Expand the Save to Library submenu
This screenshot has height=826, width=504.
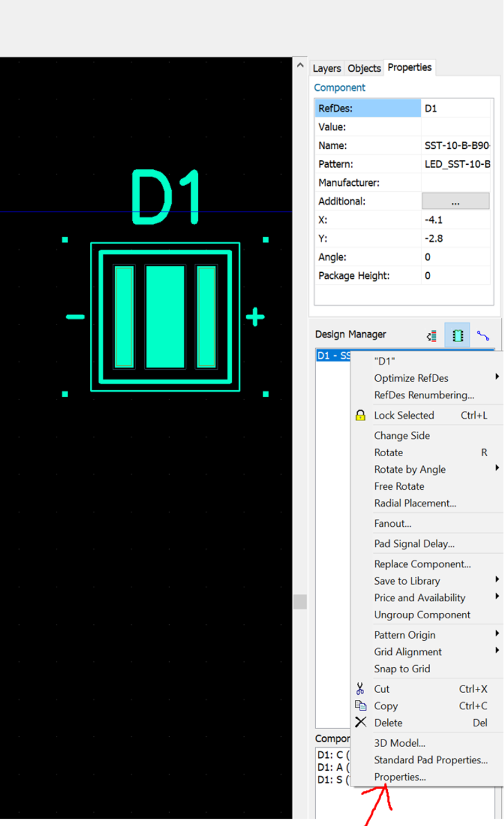(427, 581)
